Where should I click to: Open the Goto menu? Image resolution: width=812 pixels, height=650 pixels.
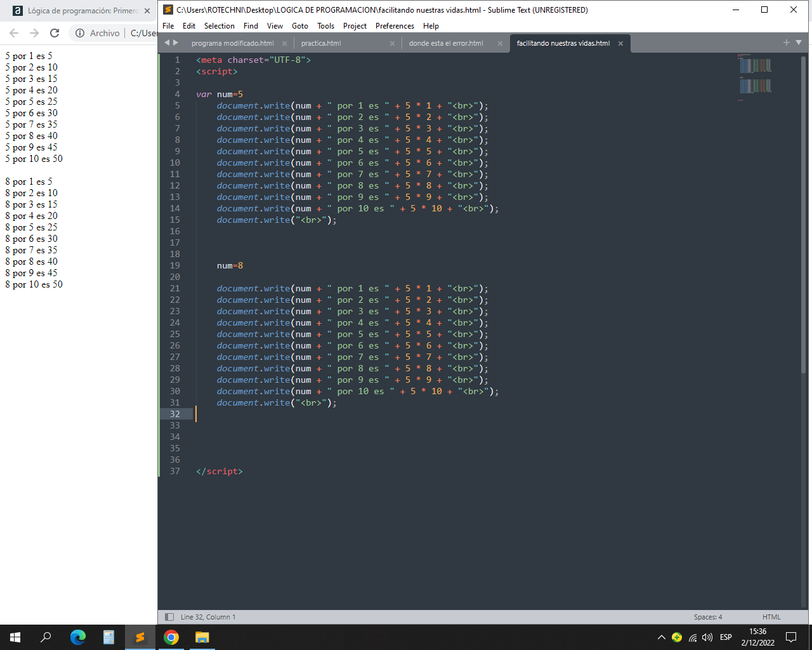(300, 26)
